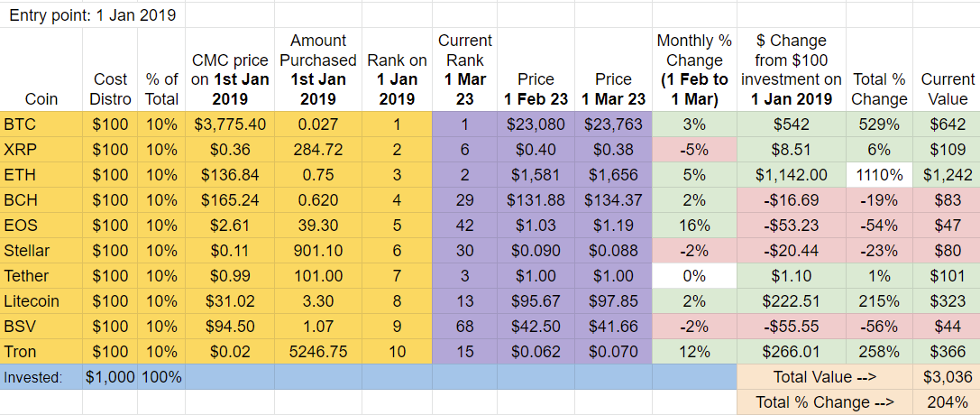Select EOS amount purchased 39.30

coord(318,225)
